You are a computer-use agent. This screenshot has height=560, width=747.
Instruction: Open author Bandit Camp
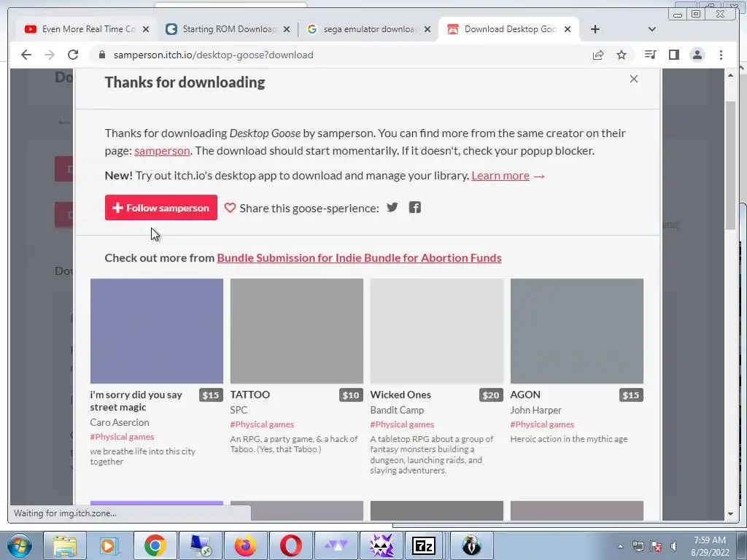tap(397, 410)
